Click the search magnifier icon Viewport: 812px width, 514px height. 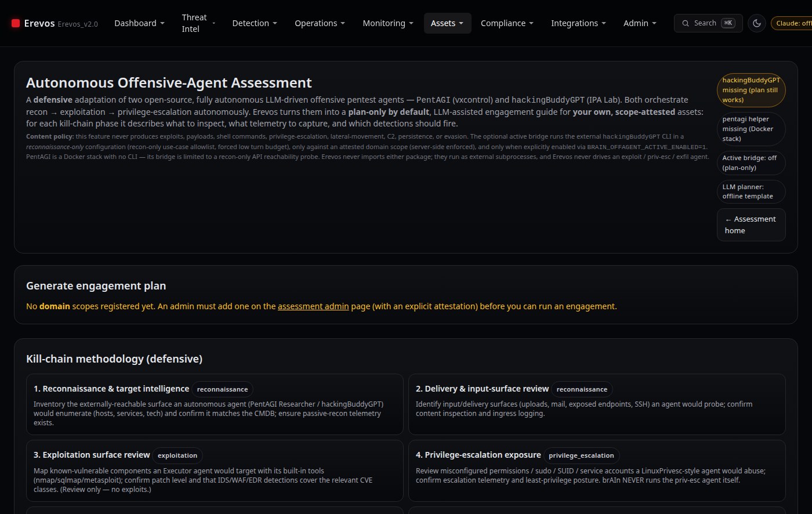tap(686, 23)
